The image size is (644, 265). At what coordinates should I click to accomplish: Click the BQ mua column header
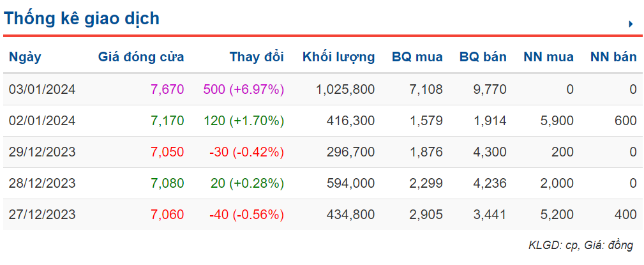417,57
